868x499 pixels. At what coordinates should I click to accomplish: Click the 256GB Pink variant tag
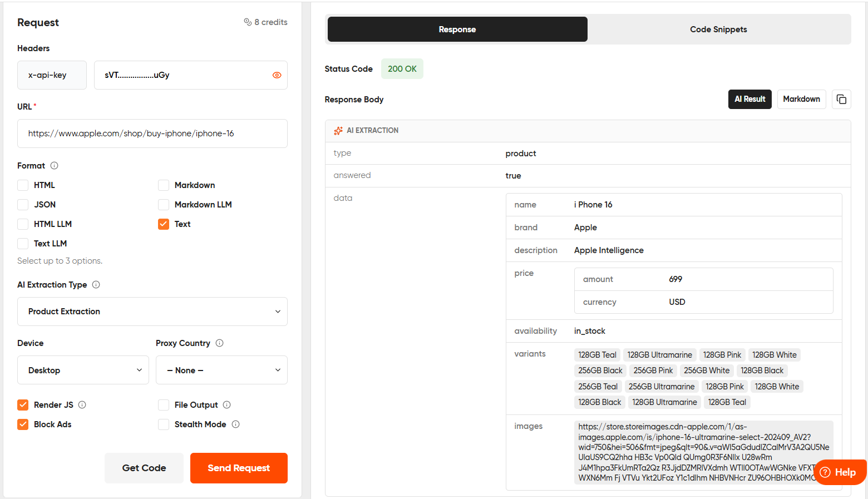click(653, 370)
